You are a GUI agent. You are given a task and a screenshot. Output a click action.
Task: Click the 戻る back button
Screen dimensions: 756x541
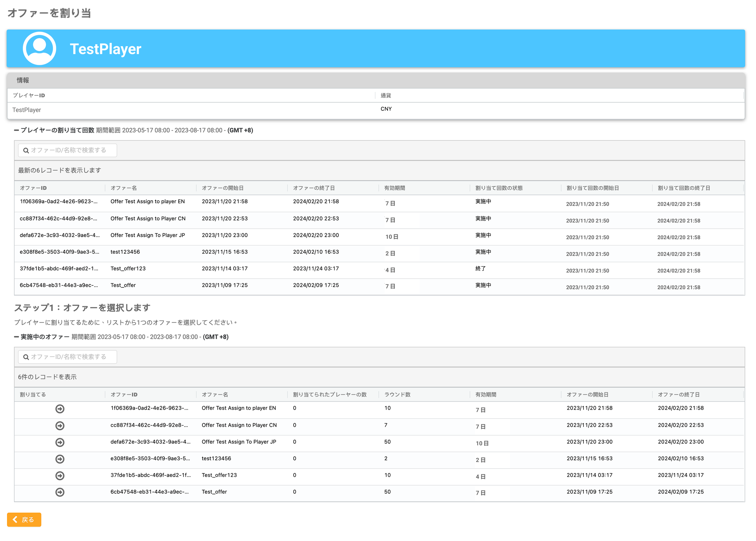[24, 519]
